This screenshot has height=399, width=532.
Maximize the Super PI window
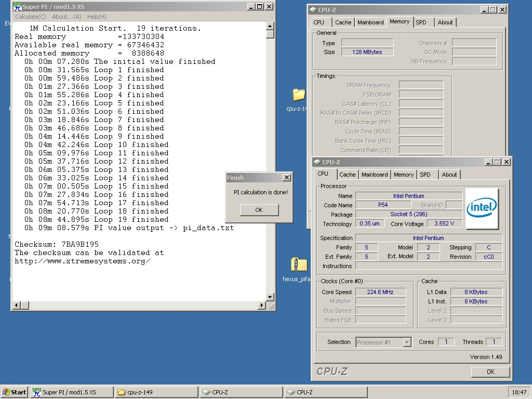click(x=260, y=7)
